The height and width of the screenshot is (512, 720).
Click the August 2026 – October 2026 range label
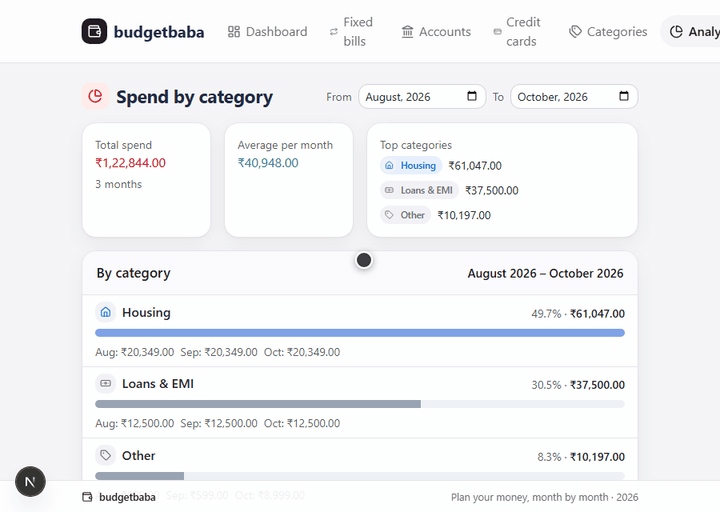(x=546, y=274)
